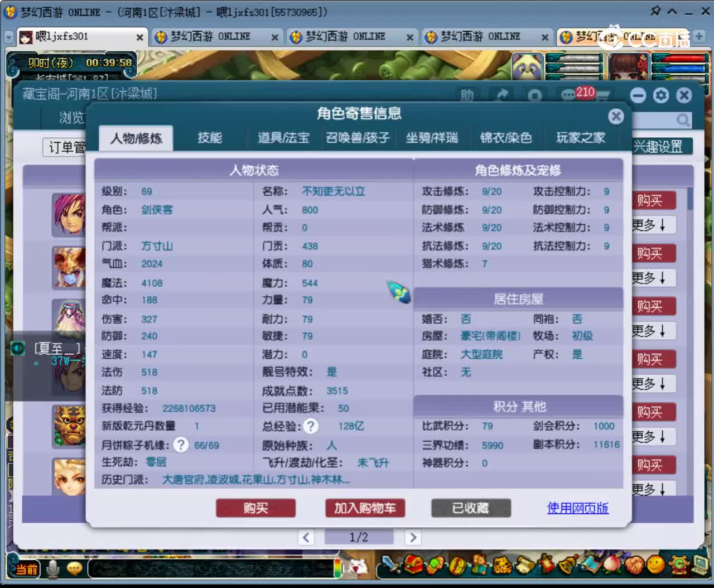Close the 角色寄售信息 dialog
The width and height of the screenshot is (714, 588).
(616, 116)
